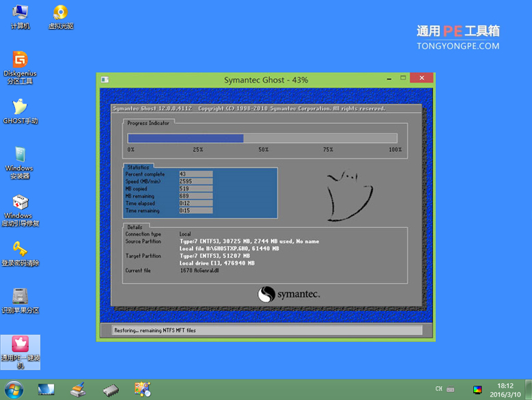532x400 pixels.
Task: Open the 计算机 (Computer) desktop icon
Action: [20, 14]
